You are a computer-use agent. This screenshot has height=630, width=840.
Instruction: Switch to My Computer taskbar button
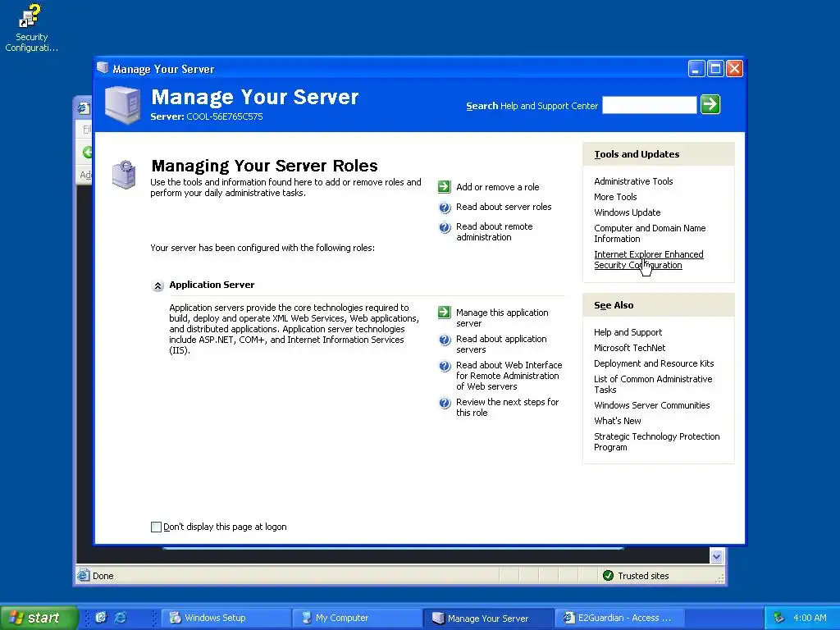pos(358,618)
